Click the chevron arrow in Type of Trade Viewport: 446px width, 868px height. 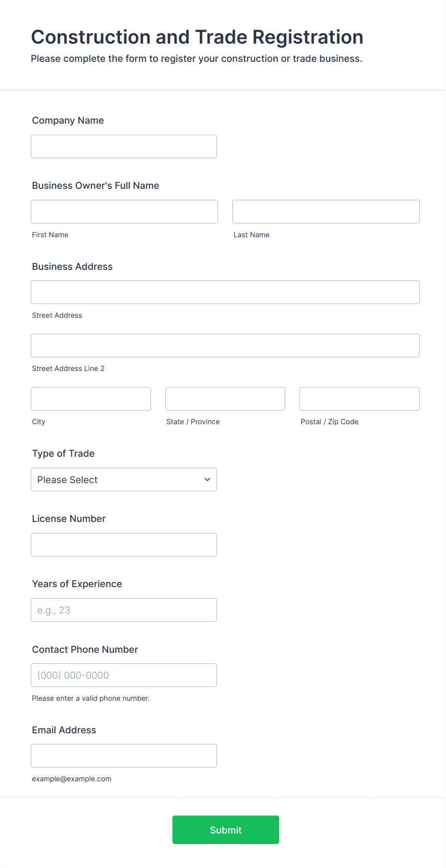click(207, 480)
